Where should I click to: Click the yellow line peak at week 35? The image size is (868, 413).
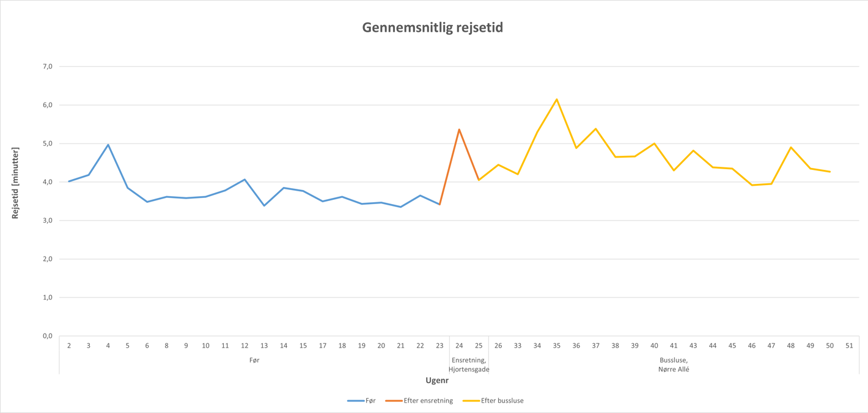[556, 100]
